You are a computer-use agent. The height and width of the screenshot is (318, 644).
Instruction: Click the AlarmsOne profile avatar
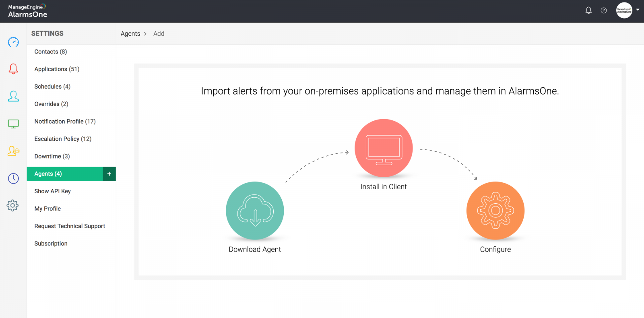(x=624, y=10)
